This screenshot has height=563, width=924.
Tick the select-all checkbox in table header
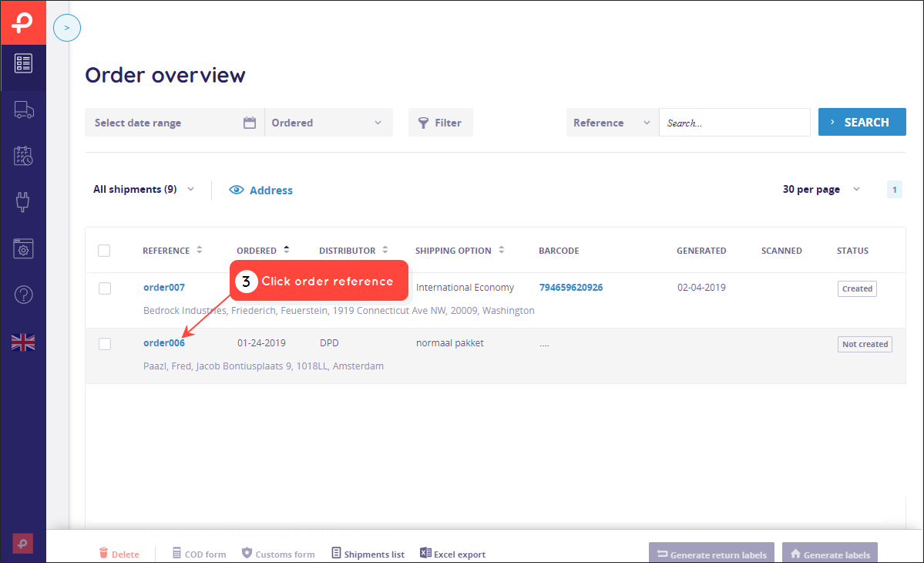[104, 251]
